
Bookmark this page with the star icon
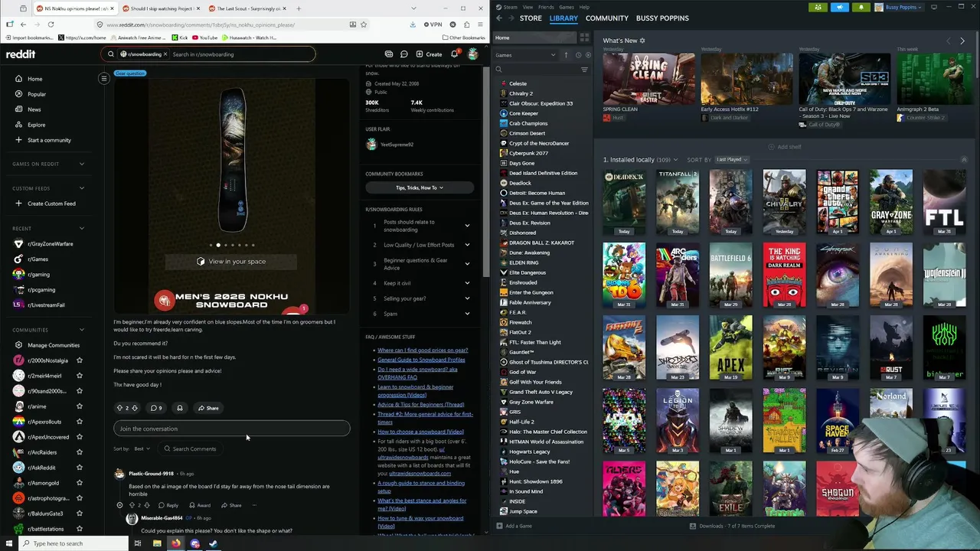pyautogui.click(x=364, y=24)
